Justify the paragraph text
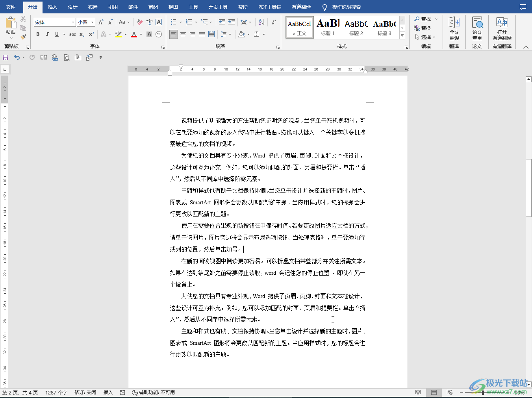Viewport: 532px width, 398px height. [202, 34]
